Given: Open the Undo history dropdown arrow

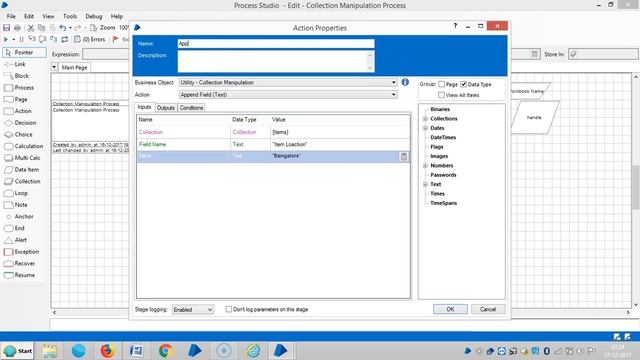Looking at the screenshot, I should point(70,28).
